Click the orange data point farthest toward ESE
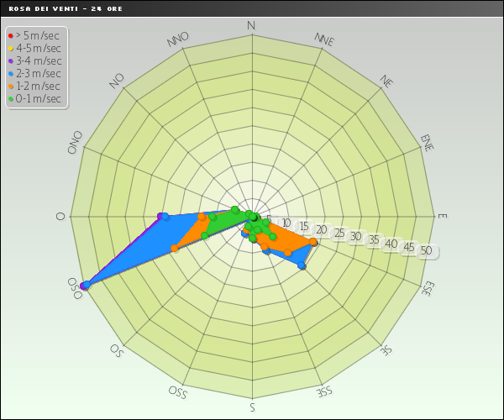Screen dimensions: 504x420 [313, 242]
